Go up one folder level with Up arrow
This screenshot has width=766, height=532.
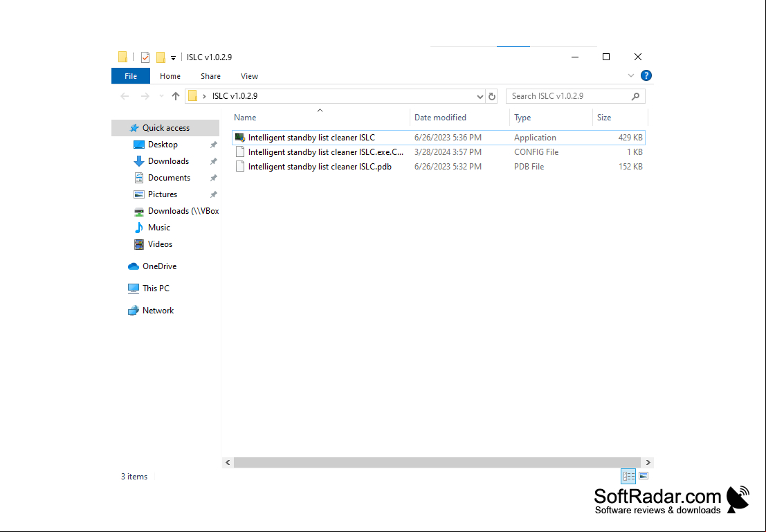click(176, 96)
